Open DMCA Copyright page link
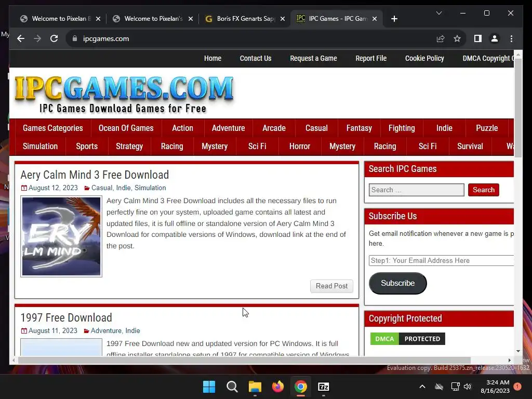The image size is (532, 399). coord(488,58)
